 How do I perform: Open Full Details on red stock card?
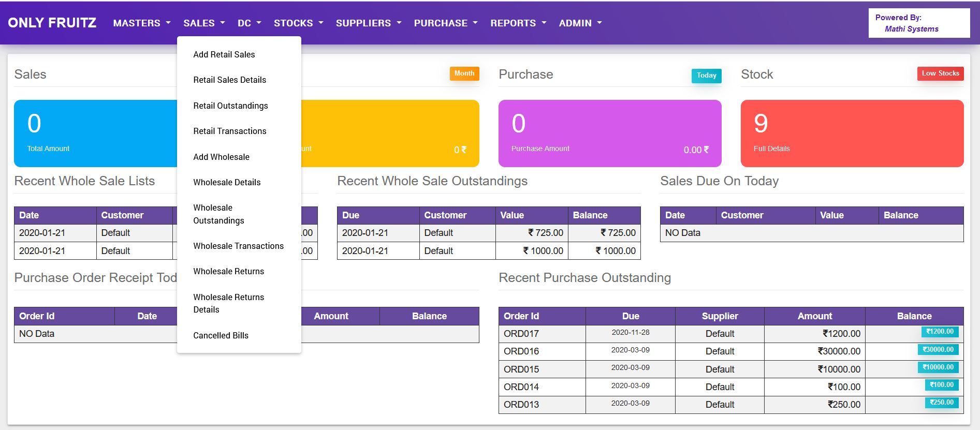771,149
